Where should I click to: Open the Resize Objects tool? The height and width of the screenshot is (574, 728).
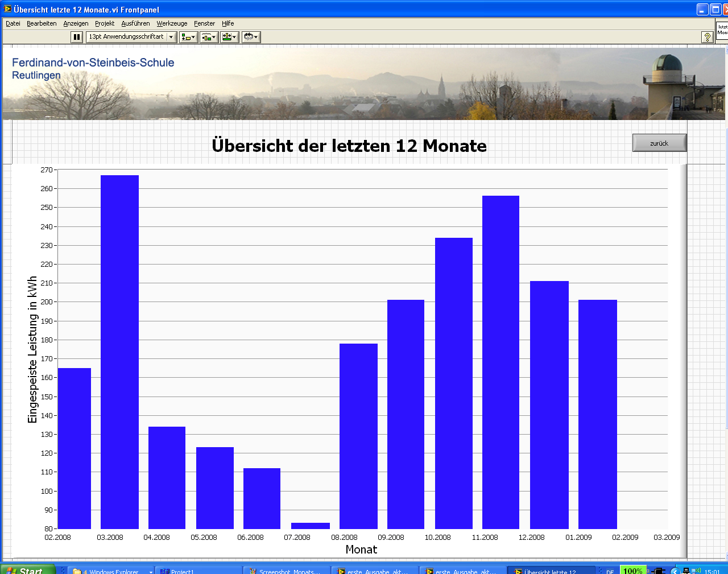coord(229,37)
